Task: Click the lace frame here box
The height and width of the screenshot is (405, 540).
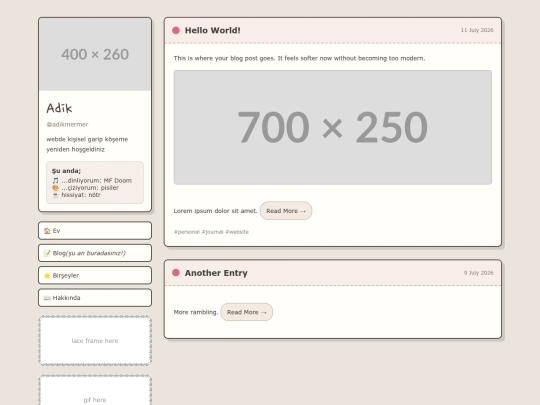Action: click(95, 341)
